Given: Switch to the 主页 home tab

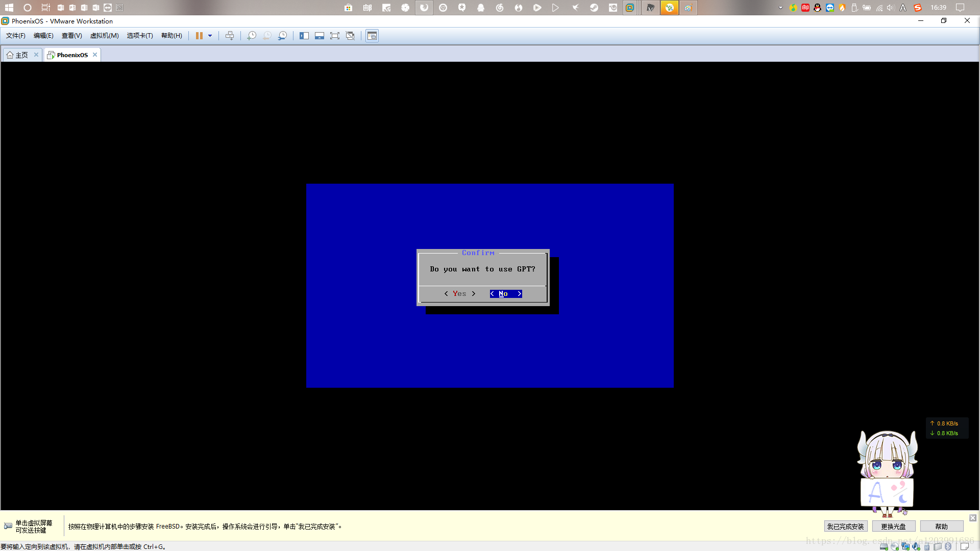Looking at the screenshot, I should [18, 55].
